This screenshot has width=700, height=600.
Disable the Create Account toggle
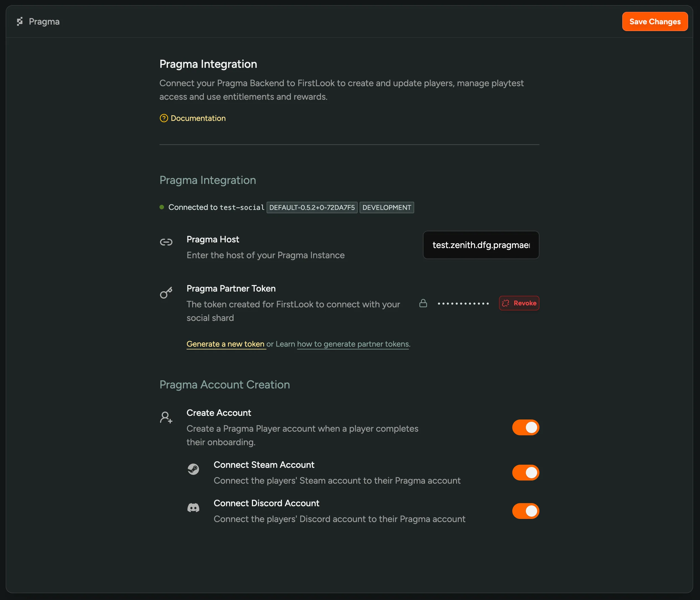525,427
